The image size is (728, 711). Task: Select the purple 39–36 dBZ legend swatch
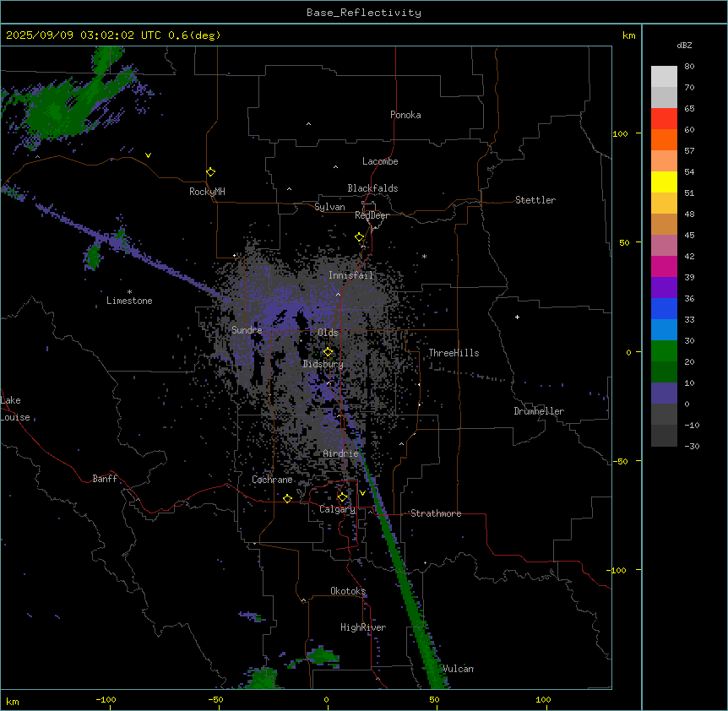(x=664, y=288)
